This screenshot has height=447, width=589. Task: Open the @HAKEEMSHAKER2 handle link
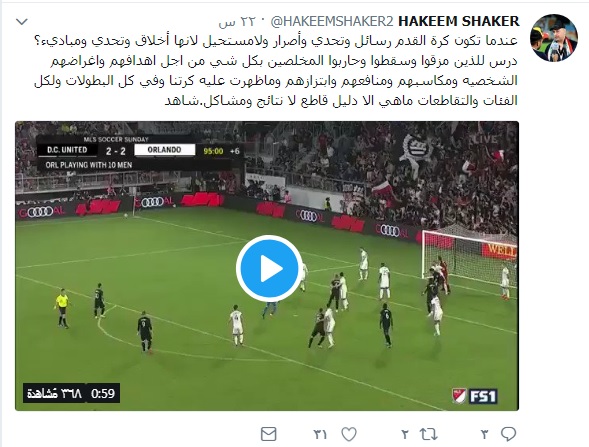(332, 22)
